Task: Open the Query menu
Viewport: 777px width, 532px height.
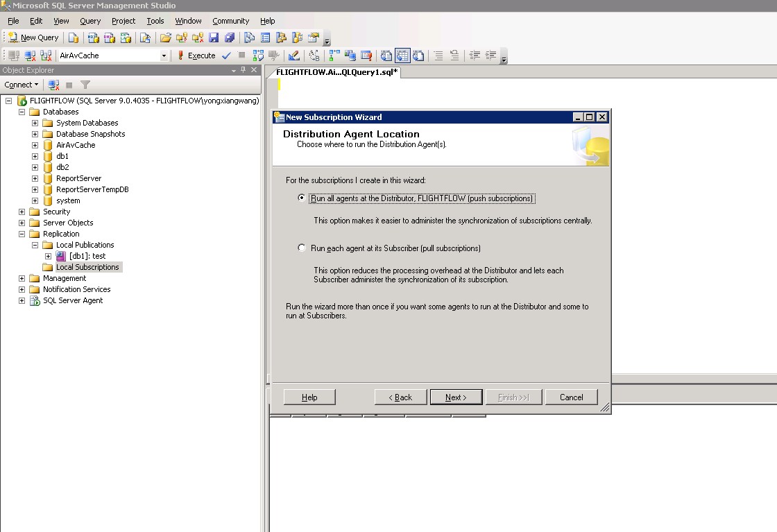Action: point(90,21)
